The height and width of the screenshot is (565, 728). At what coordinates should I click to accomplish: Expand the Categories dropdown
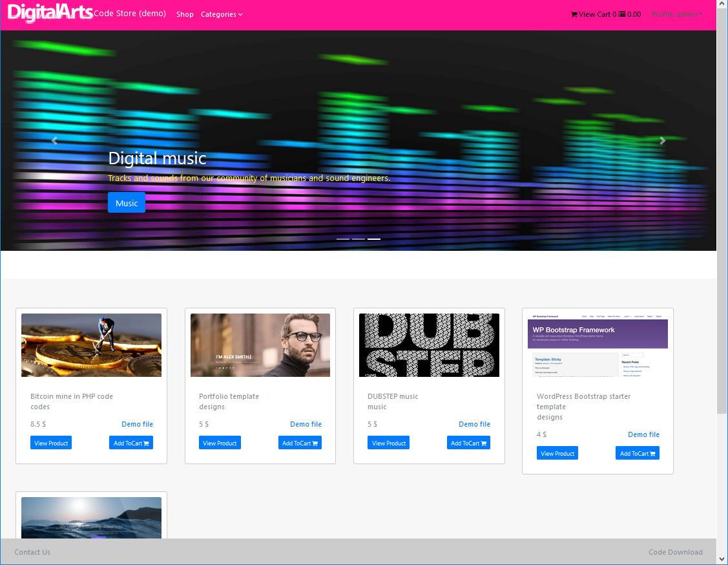click(x=222, y=14)
